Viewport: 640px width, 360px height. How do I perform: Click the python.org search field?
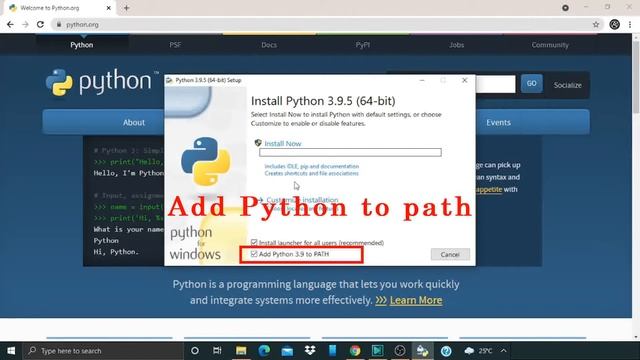click(x=496, y=84)
